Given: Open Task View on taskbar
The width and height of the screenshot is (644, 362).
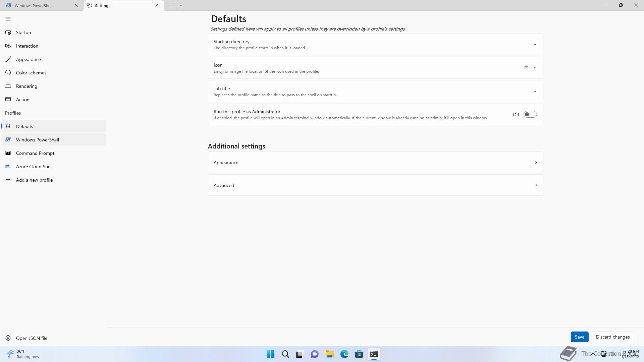Looking at the screenshot, I should [x=300, y=354].
